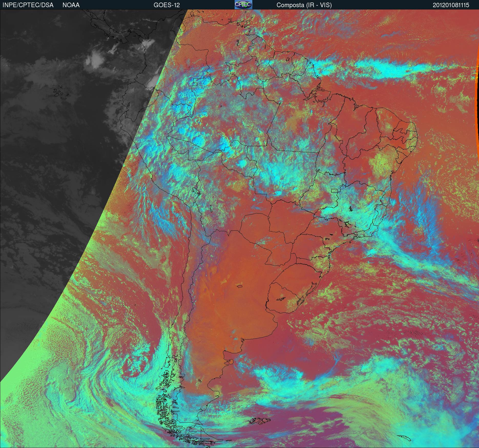Image resolution: width=479 pixels, height=448 pixels.
Task: Click the CPTEC logo in the header
Action: [x=243, y=5]
